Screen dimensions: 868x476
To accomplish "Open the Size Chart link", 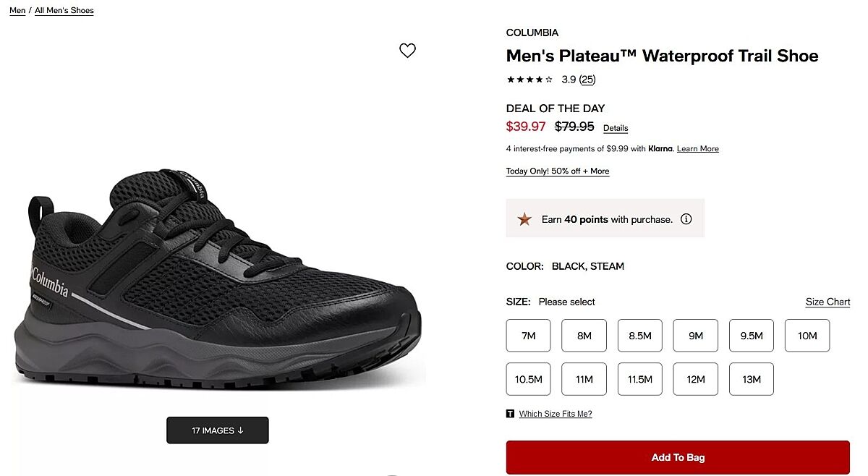I will (827, 302).
